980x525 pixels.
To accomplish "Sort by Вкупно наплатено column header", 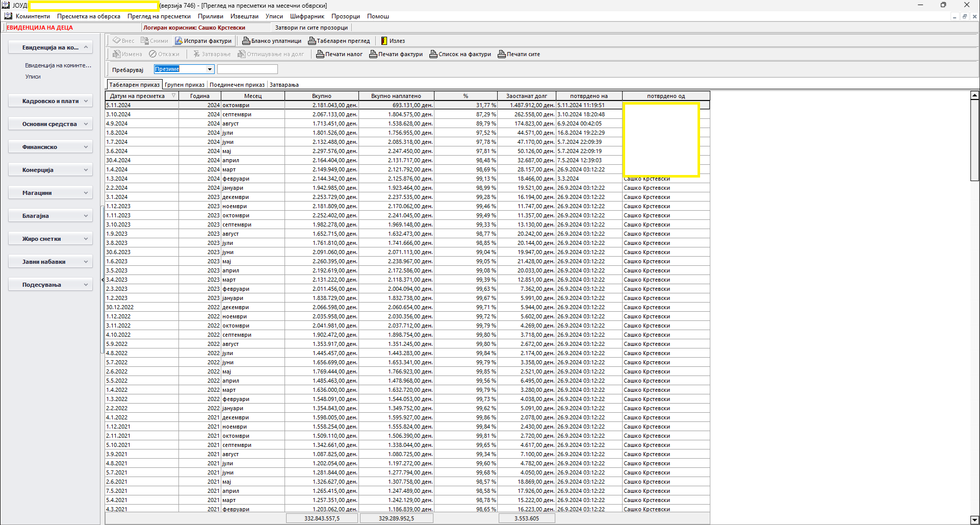I will pos(396,96).
